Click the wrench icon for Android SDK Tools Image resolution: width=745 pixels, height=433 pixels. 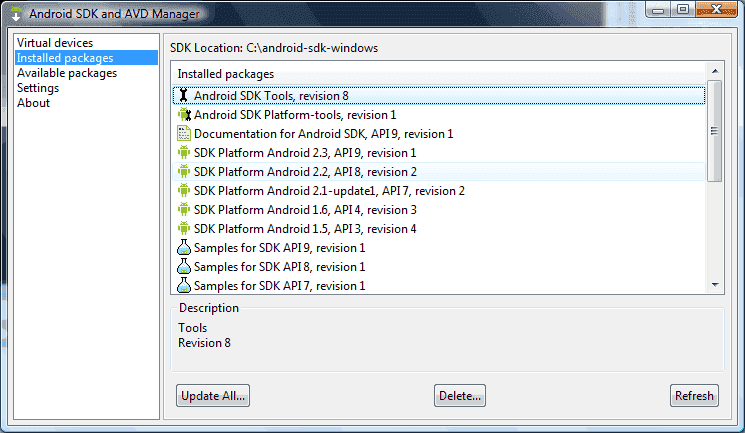coord(183,96)
